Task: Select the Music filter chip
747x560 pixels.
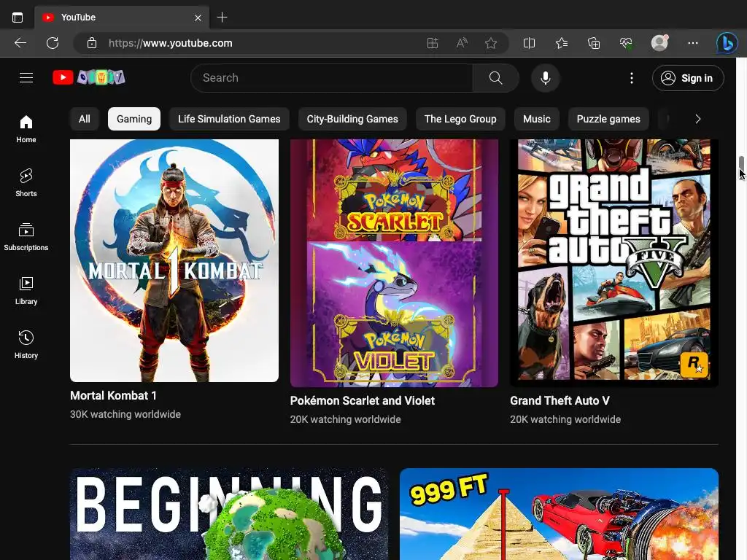Action: point(537,119)
